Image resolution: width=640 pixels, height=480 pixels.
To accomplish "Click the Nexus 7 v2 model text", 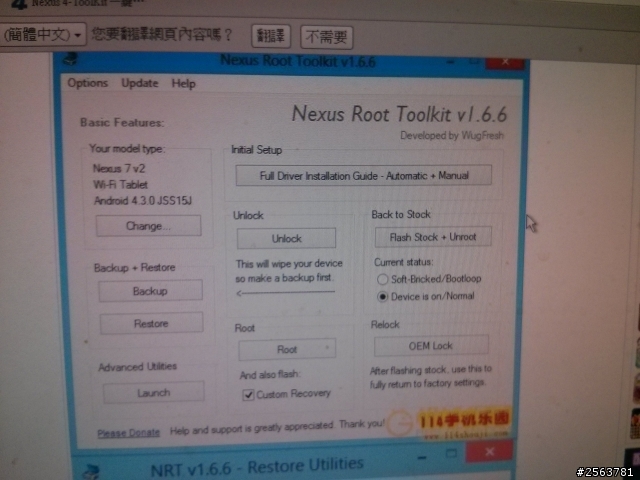I will [119, 168].
